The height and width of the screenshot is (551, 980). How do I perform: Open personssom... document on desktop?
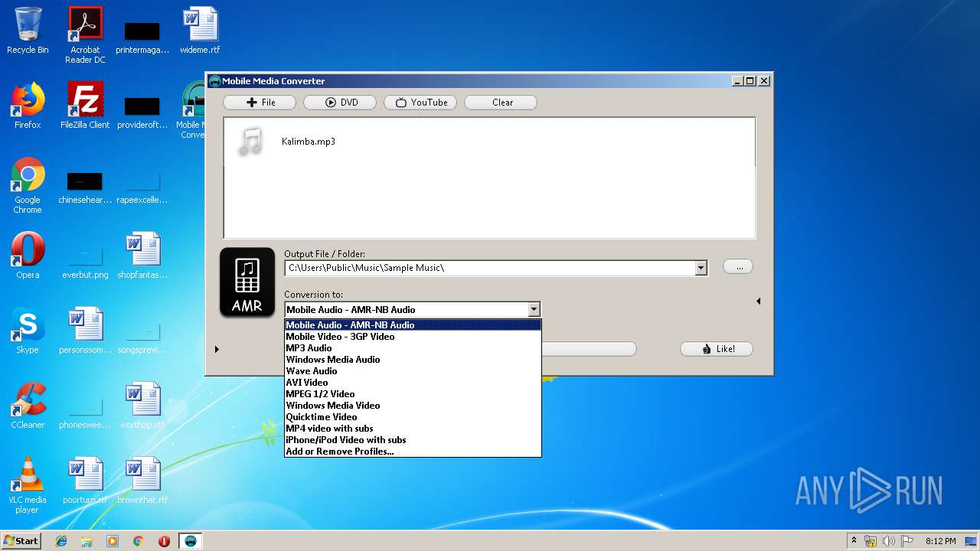coord(85,331)
